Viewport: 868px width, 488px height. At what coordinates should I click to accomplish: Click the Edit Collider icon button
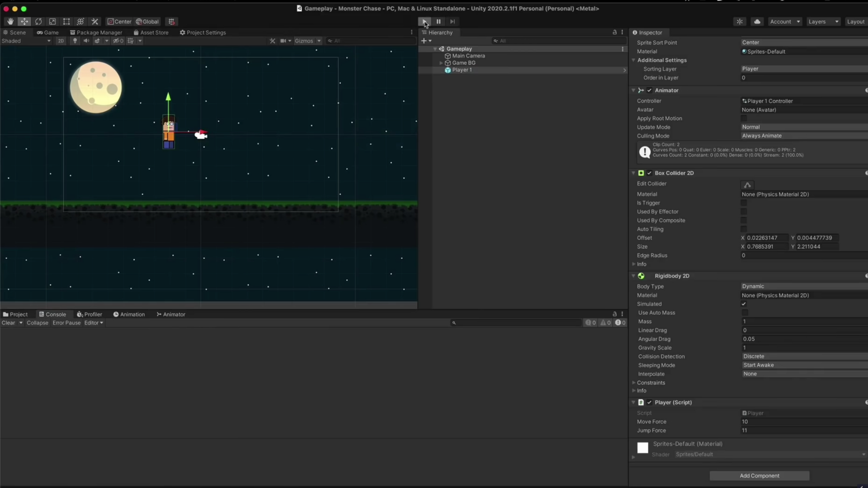(747, 185)
